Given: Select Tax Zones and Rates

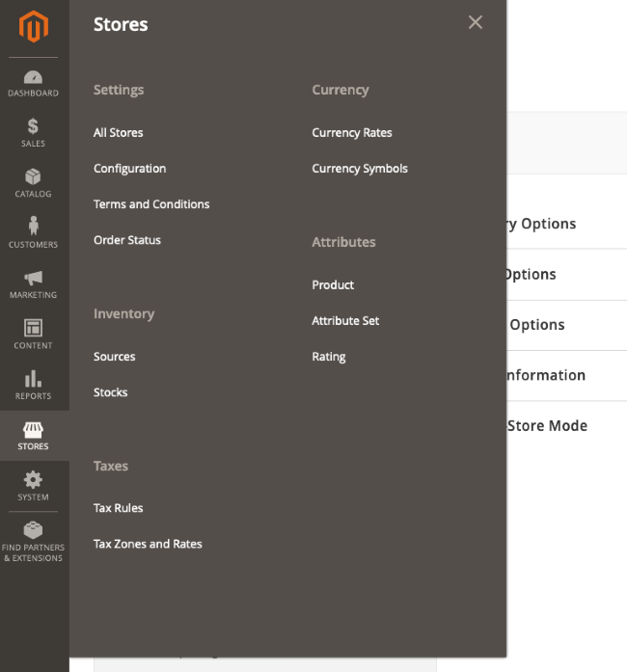Looking at the screenshot, I should (148, 544).
